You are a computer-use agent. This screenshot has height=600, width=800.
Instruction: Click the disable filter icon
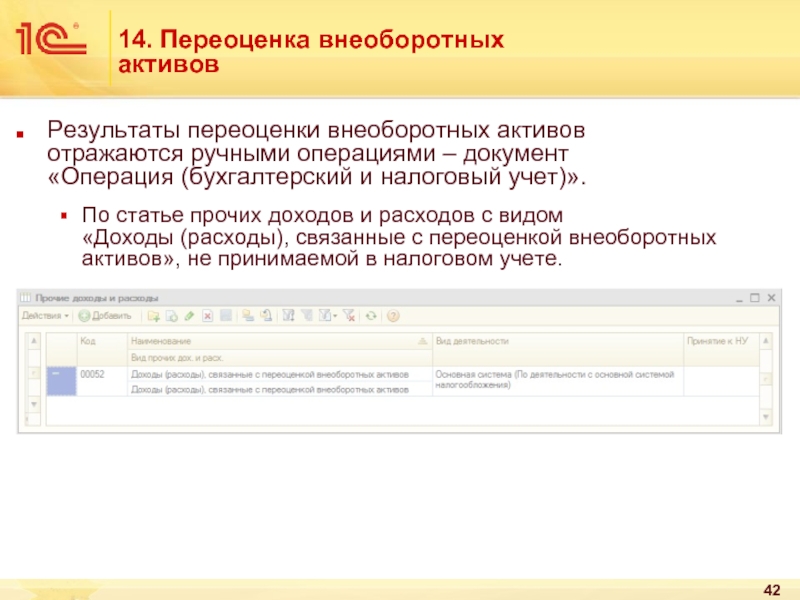coord(349,316)
